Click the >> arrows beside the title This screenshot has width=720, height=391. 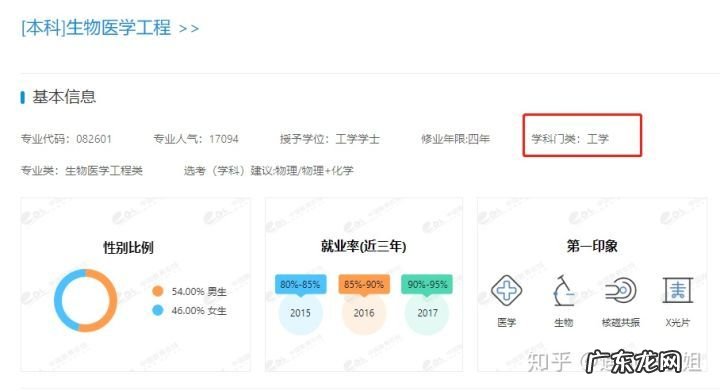click(x=189, y=29)
